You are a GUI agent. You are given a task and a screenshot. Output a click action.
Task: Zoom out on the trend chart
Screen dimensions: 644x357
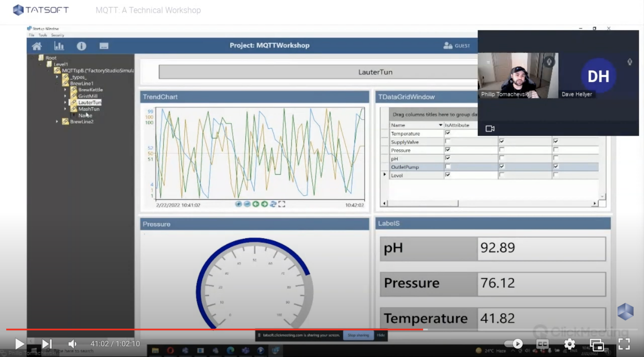[247, 204]
